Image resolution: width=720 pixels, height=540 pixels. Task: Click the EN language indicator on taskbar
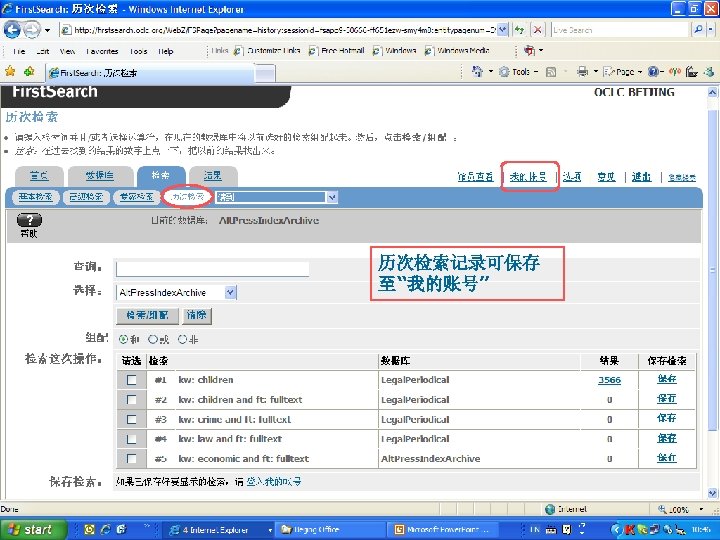535,529
